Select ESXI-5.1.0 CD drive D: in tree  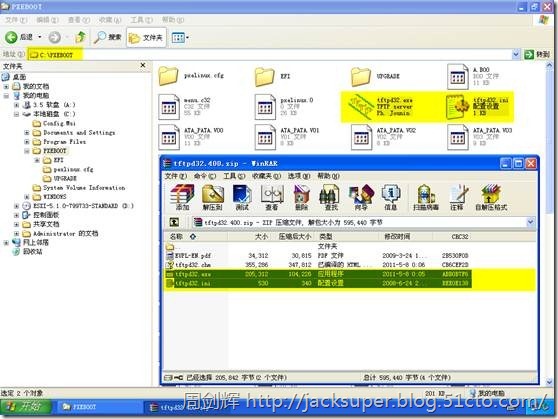tap(78, 206)
